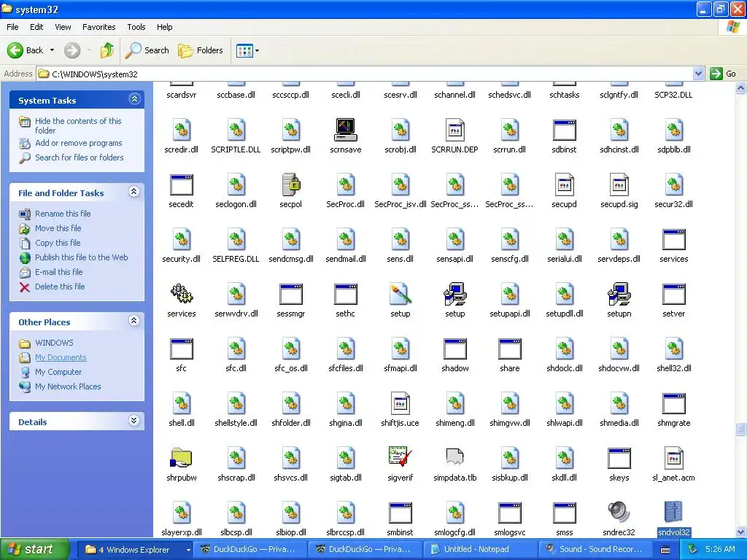Click the Forward navigation arrow
Image resolution: width=747 pixels, height=560 pixels.
tap(72, 50)
